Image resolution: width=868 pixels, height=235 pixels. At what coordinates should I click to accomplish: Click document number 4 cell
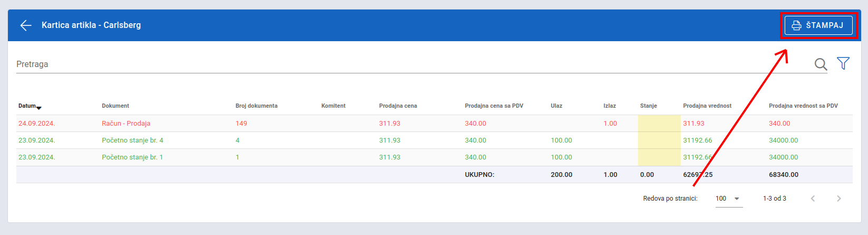coord(237,140)
